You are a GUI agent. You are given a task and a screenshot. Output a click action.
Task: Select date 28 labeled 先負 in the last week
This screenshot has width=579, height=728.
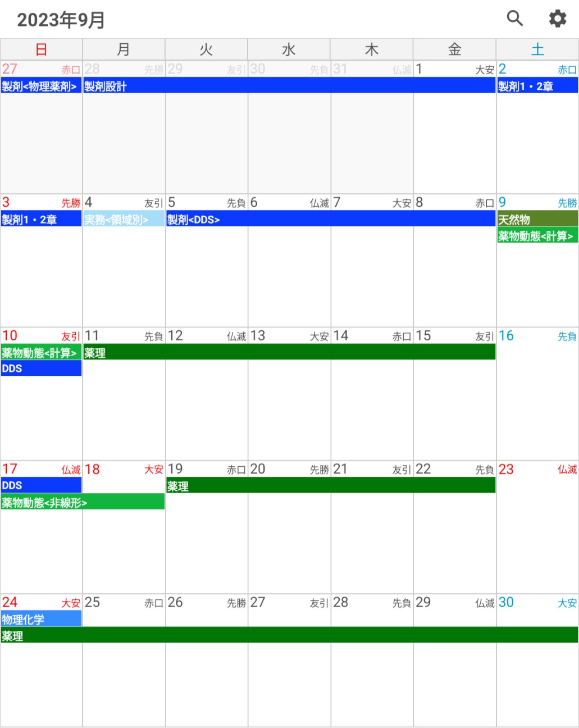372,661
